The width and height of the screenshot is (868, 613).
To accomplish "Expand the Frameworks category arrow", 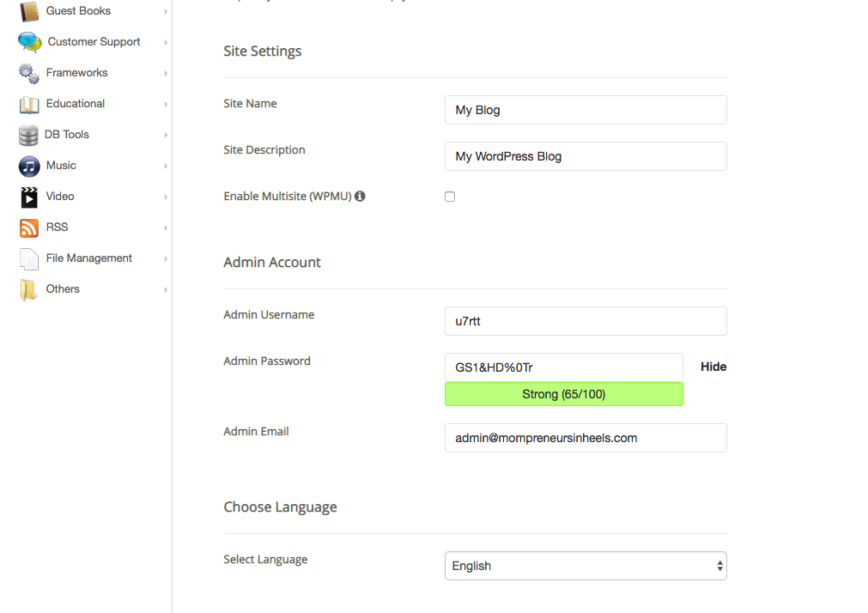I will click(x=166, y=73).
